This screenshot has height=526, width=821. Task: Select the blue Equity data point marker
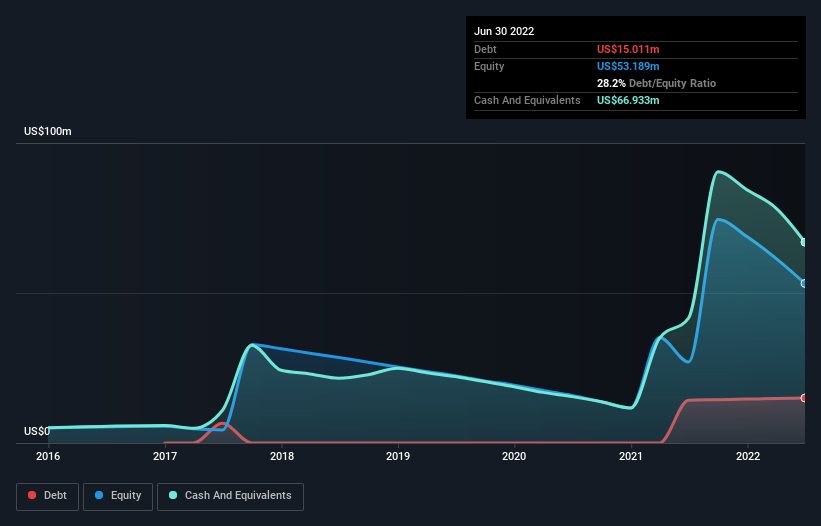coord(804,284)
